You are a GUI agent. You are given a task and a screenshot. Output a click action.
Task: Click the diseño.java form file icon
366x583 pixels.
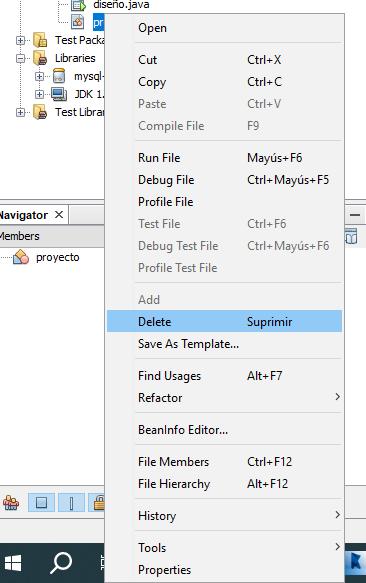78,5
